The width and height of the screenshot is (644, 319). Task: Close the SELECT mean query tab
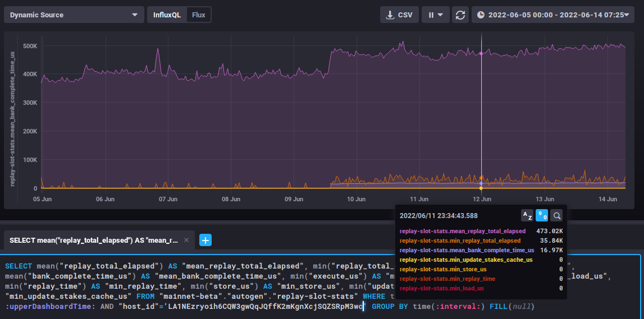pyautogui.click(x=186, y=241)
